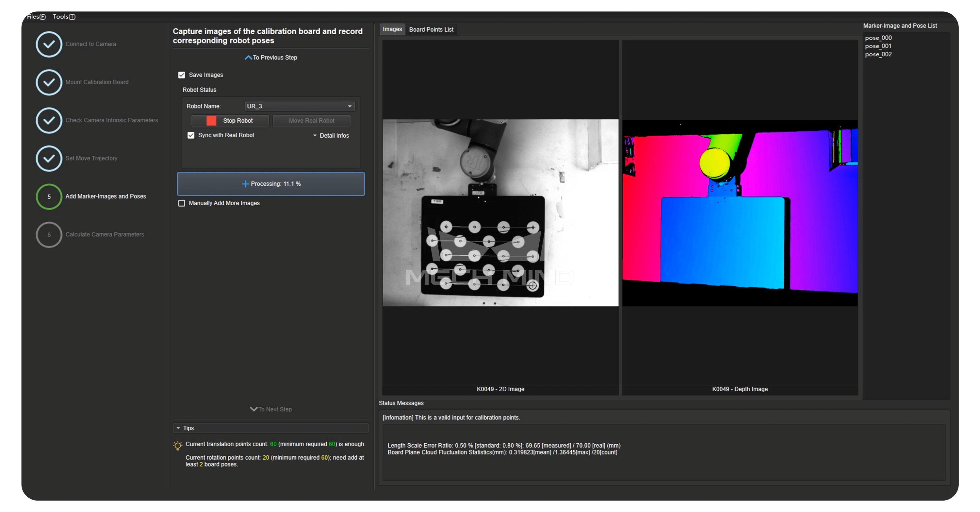Click the Processing 11.1% progress bar
Image resolution: width=980 pixels, height=512 pixels.
click(x=270, y=184)
